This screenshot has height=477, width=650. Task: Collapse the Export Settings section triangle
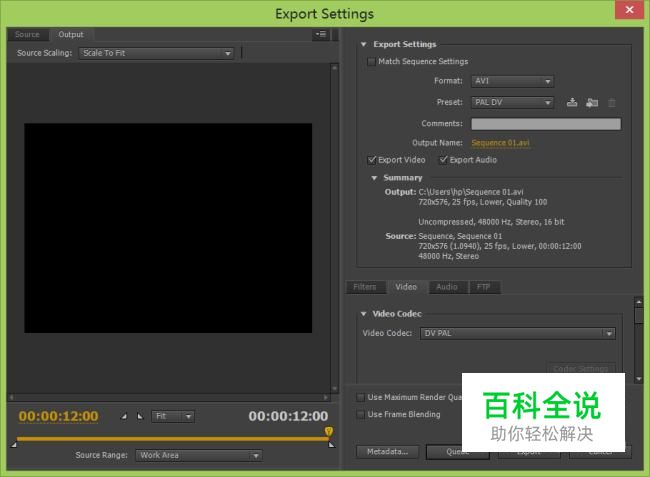pyautogui.click(x=364, y=44)
